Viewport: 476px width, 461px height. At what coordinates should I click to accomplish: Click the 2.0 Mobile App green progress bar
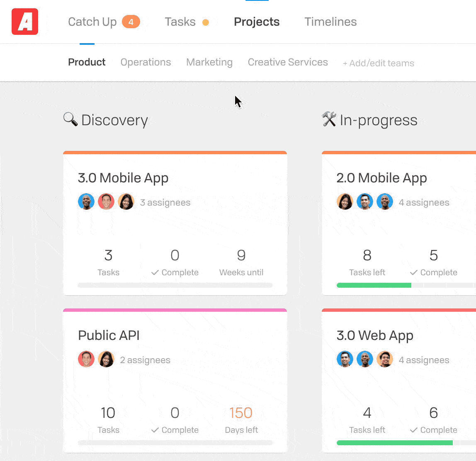click(374, 285)
